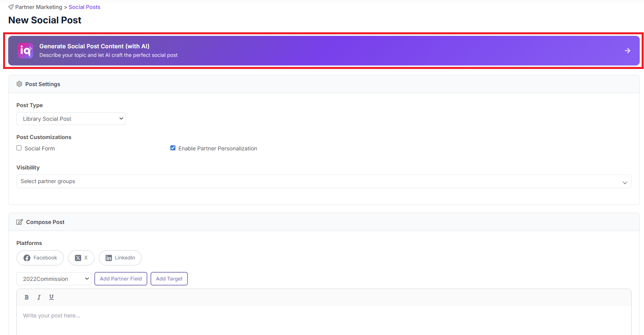This screenshot has height=335, width=644.
Task: Enable the Social Form checkbox
Action: tap(19, 148)
